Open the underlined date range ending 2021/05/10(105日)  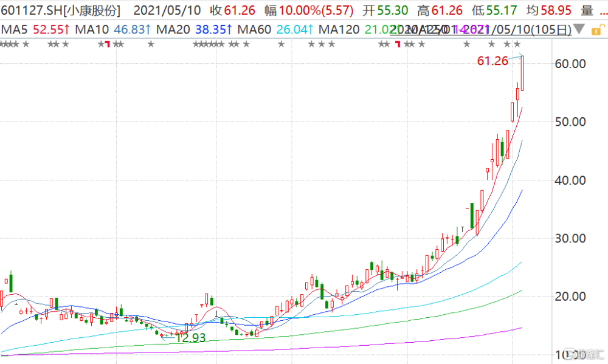pyautogui.click(x=481, y=29)
